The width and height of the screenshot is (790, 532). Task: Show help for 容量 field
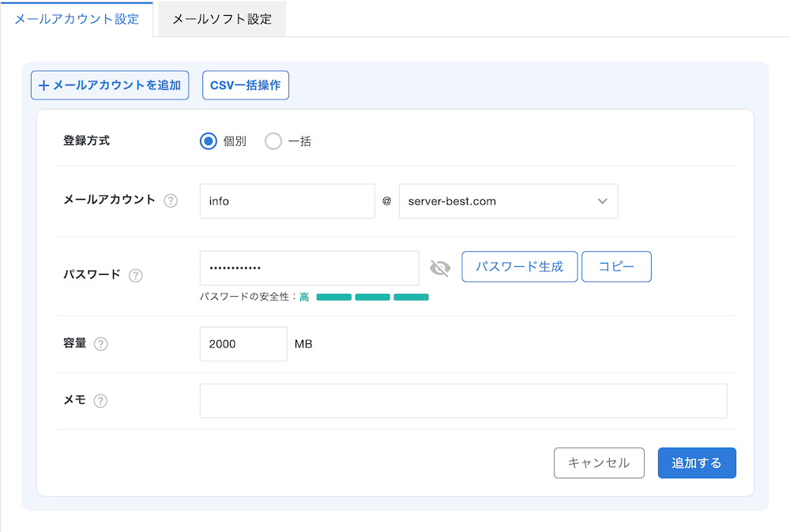click(x=101, y=344)
